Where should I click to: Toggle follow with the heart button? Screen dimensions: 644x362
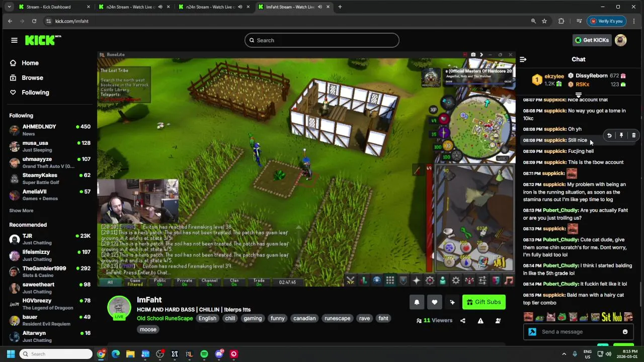click(435, 302)
